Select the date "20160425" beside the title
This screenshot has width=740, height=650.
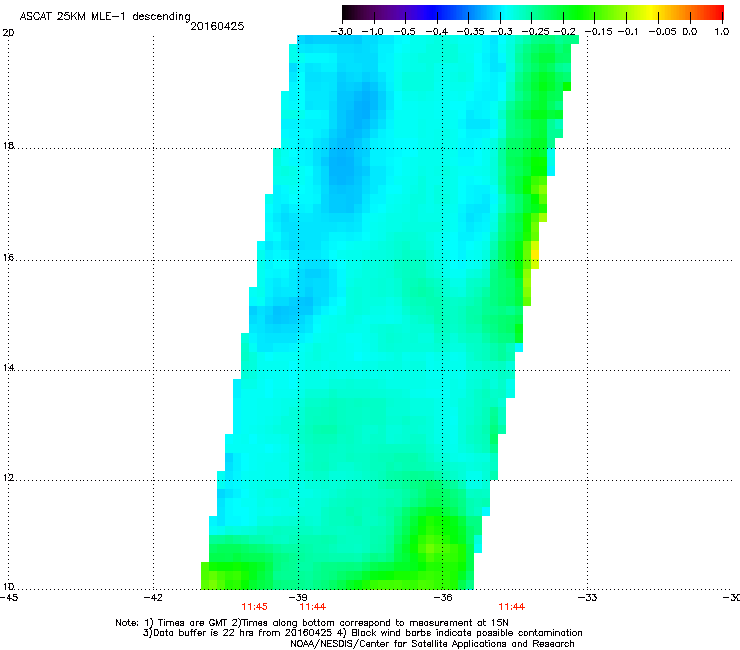point(217,26)
